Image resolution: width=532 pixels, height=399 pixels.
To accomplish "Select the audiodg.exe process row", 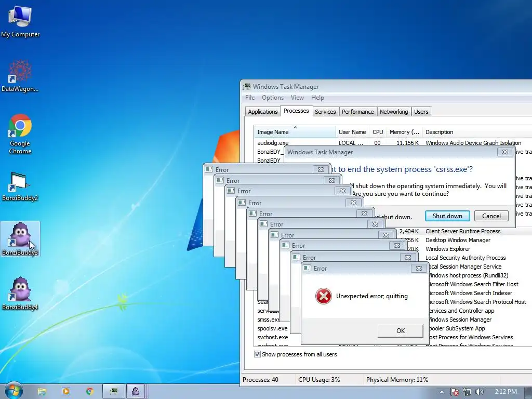I will (393, 143).
